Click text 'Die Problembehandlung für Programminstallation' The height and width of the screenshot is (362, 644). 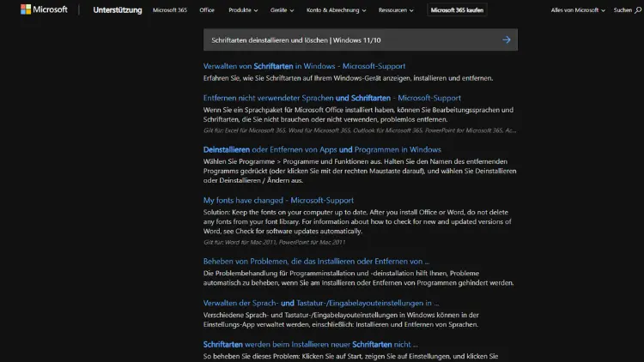point(279,274)
